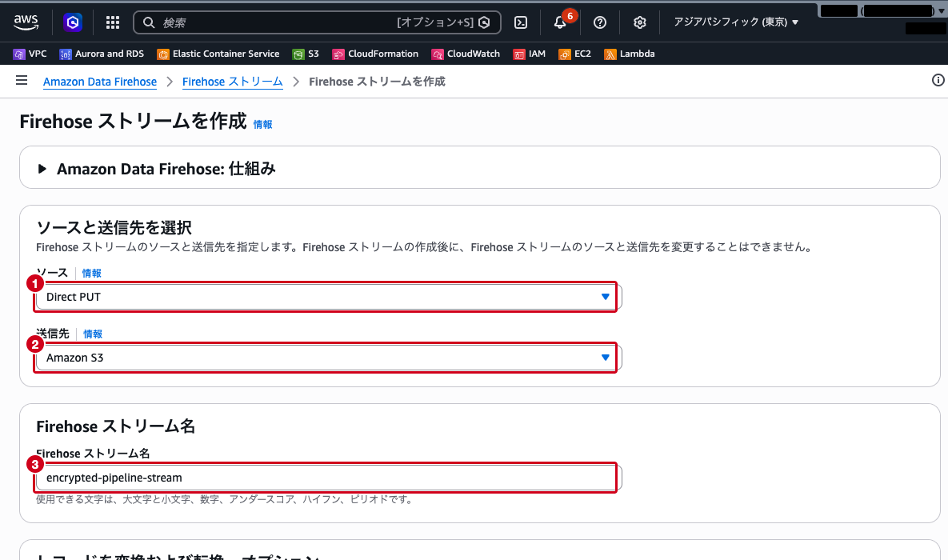The height and width of the screenshot is (560, 948).
Task: Expand the Amazon Data Firehose: 仕組み section
Action: click(x=41, y=169)
